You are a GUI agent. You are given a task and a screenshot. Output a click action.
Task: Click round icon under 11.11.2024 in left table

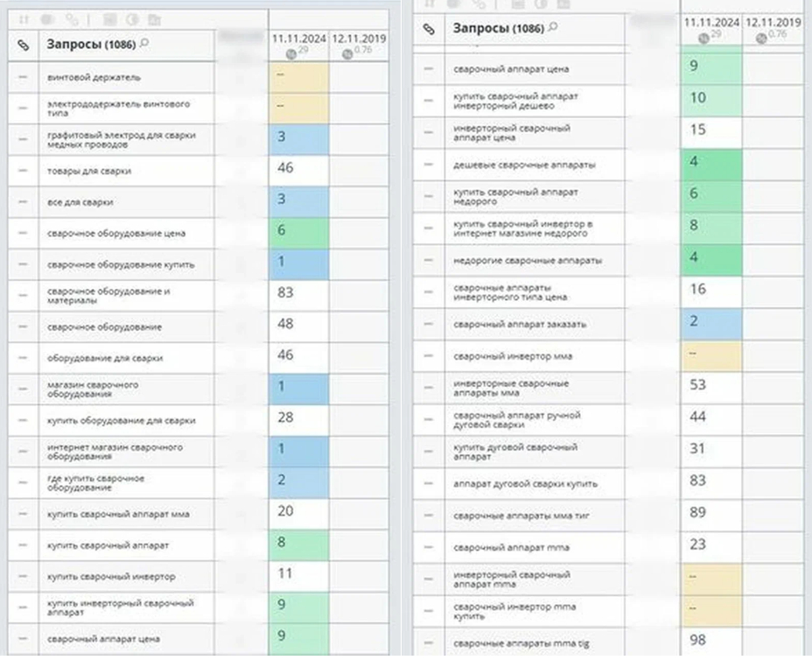[291, 53]
